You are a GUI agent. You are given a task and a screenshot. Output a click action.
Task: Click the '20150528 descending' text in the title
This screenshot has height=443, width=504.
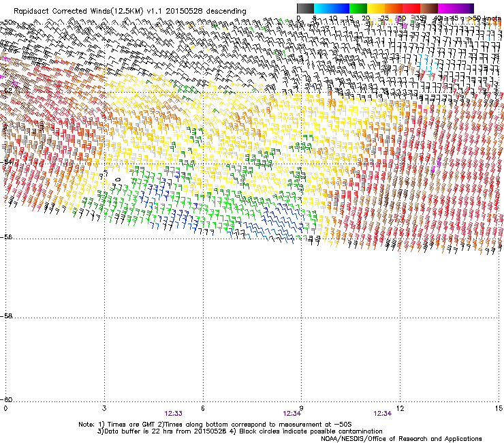pos(206,12)
